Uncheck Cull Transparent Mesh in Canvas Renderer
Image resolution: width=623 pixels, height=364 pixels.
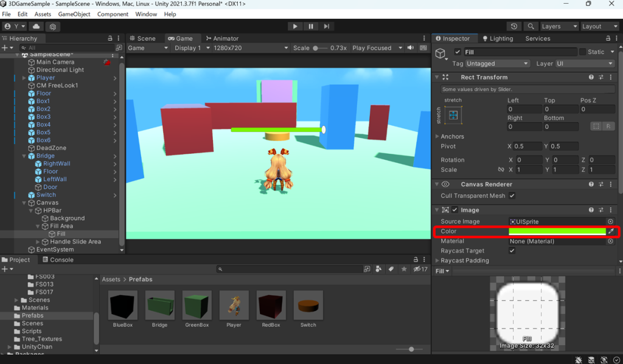512,196
